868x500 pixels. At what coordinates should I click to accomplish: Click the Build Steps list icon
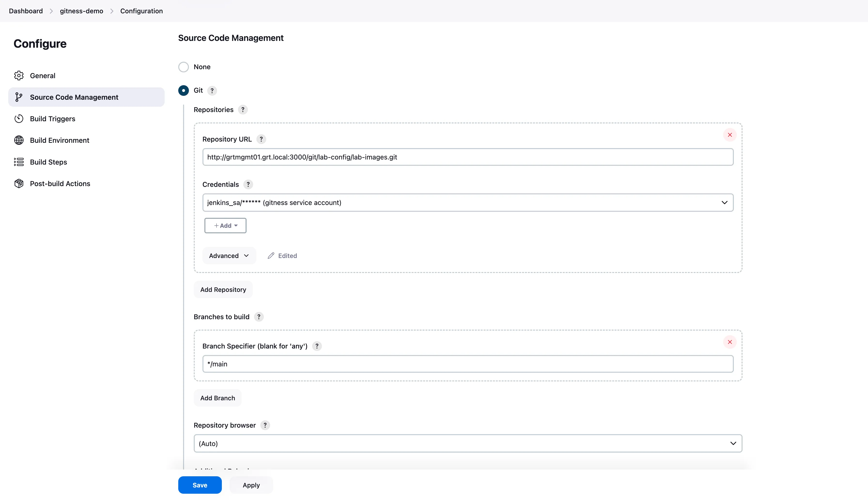(x=19, y=162)
